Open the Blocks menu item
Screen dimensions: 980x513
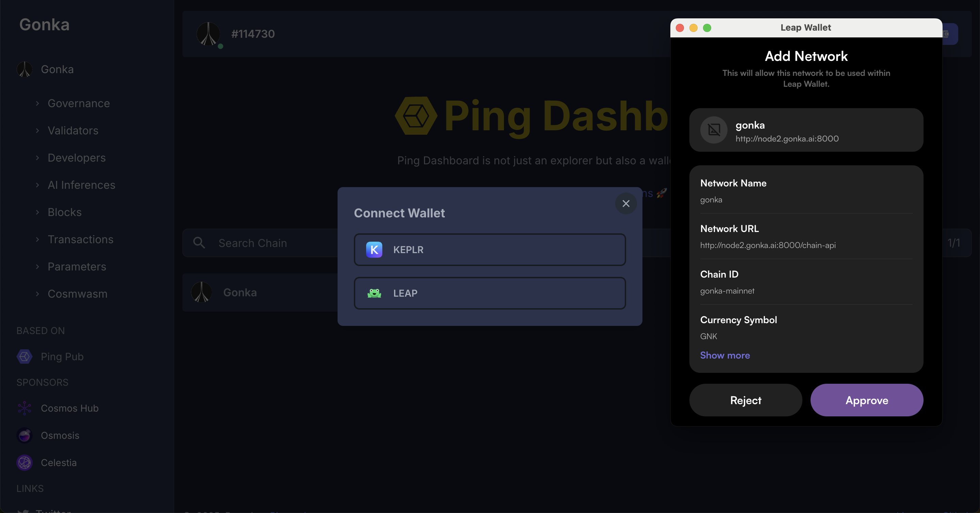64,212
